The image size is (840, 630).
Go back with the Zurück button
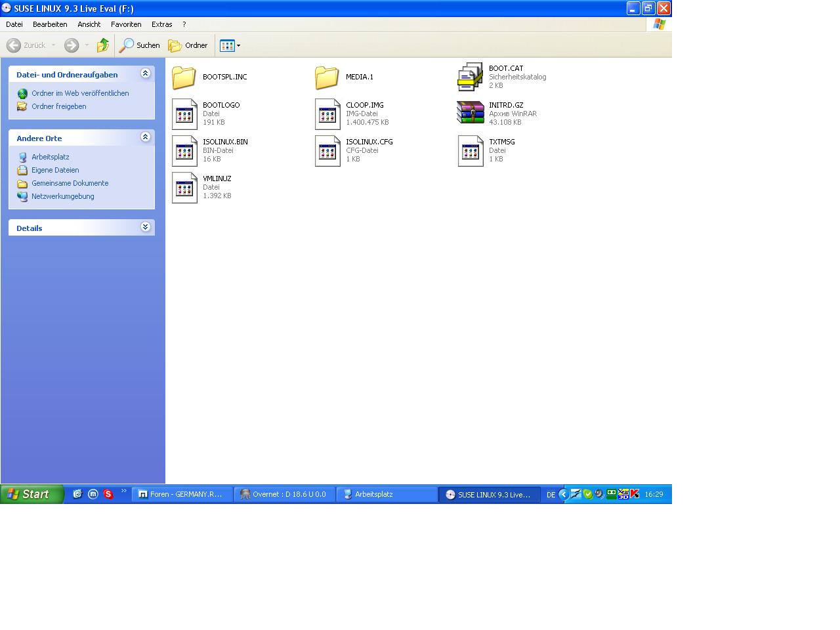coord(26,45)
